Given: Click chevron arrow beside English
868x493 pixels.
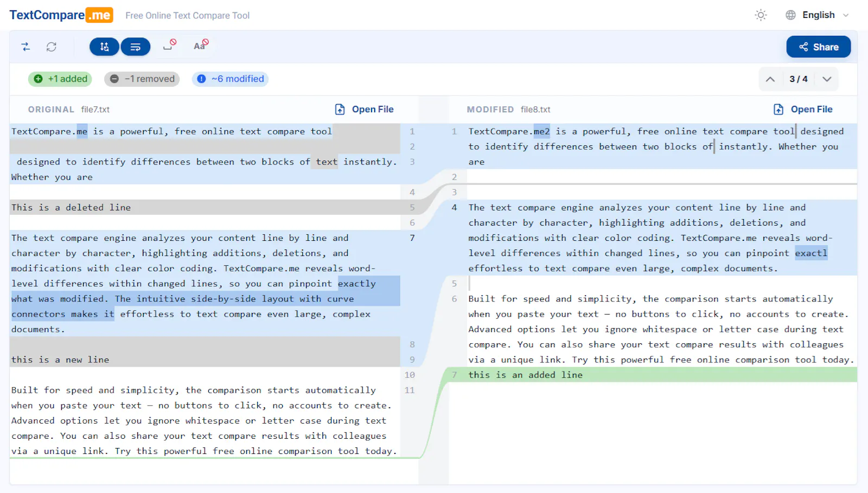Looking at the screenshot, I should 846,15.
